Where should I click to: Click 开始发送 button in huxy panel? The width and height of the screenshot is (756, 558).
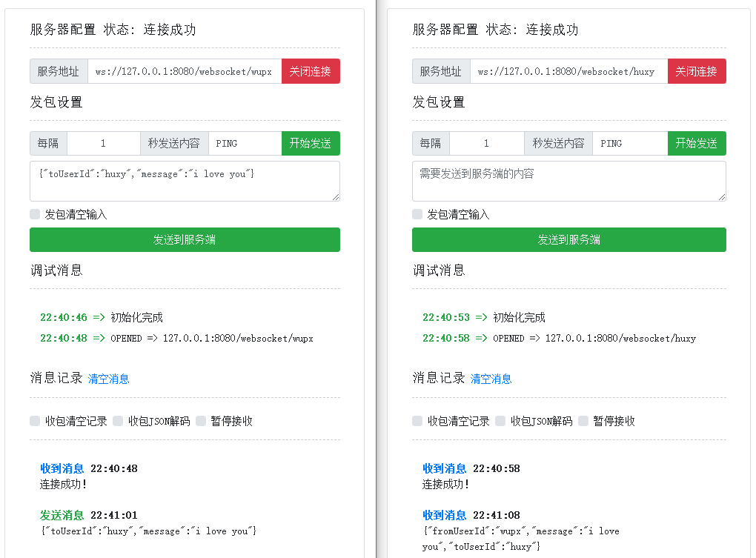pyautogui.click(x=697, y=143)
